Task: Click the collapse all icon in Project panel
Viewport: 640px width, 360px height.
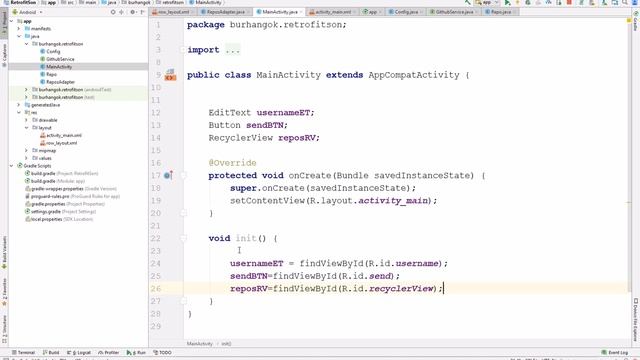Action: (121, 12)
